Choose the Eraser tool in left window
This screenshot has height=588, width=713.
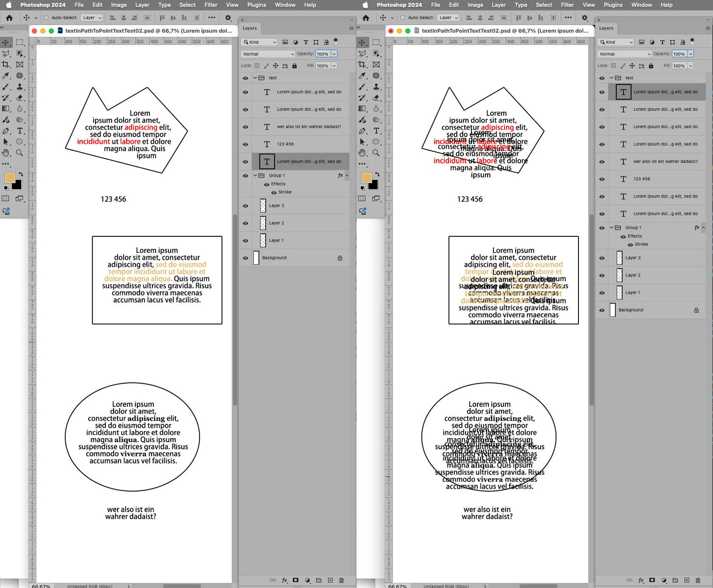coord(20,98)
